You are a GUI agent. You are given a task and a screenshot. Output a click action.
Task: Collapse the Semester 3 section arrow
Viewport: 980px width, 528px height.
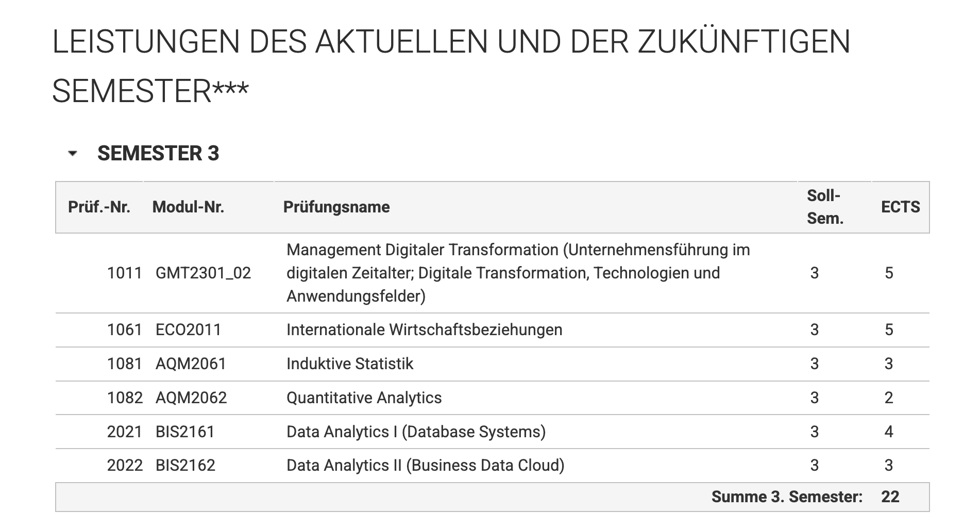click(73, 153)
